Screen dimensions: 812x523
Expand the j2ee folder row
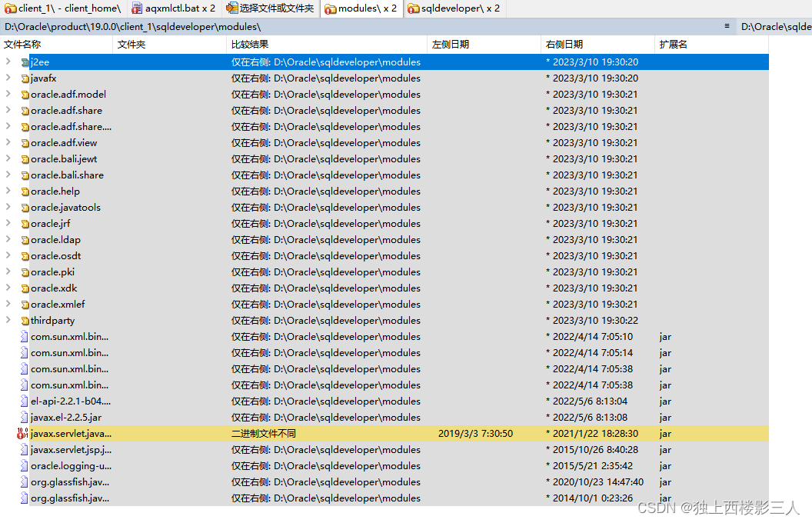click(x=8, y=62)
